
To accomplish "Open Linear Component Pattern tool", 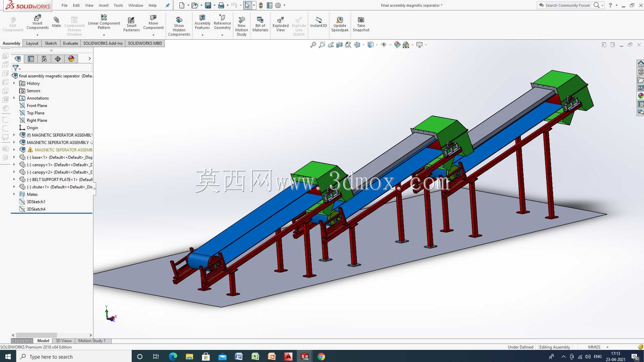I will pos(104,22).
